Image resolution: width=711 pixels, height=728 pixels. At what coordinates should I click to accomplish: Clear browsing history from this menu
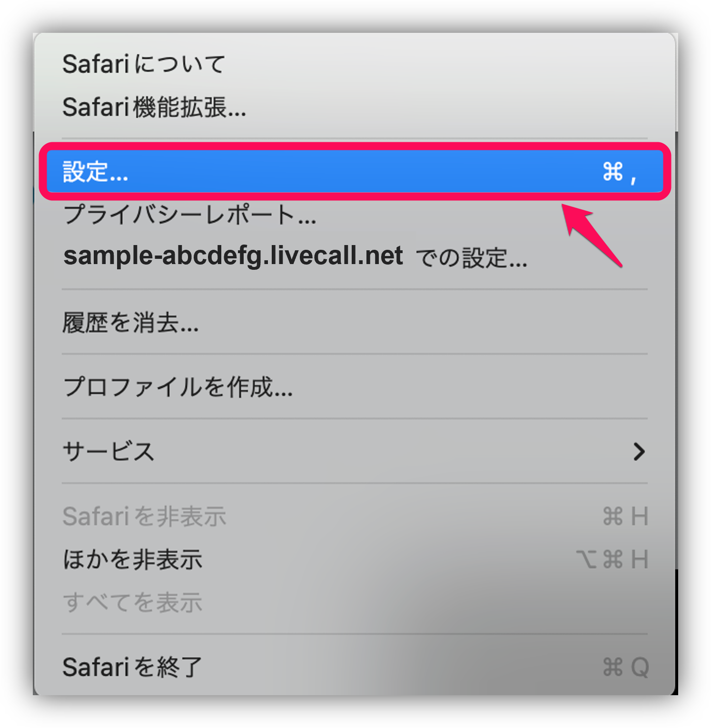[131, 323]
